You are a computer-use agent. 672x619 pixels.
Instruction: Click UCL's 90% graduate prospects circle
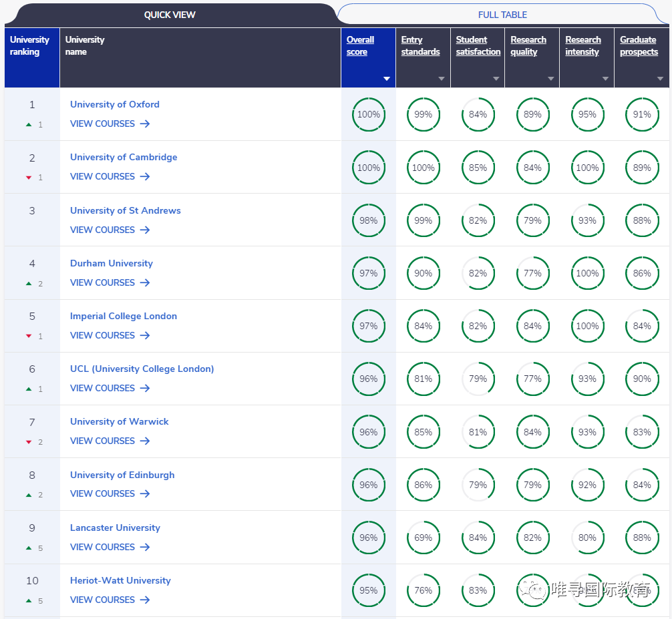coord(642,379)
